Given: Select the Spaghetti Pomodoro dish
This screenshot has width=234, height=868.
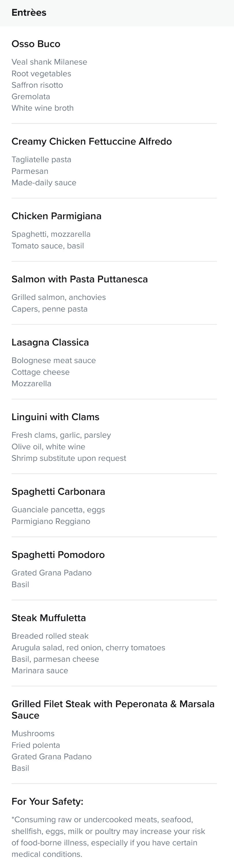Looking at the screenshot, I should tap(58, 555).
